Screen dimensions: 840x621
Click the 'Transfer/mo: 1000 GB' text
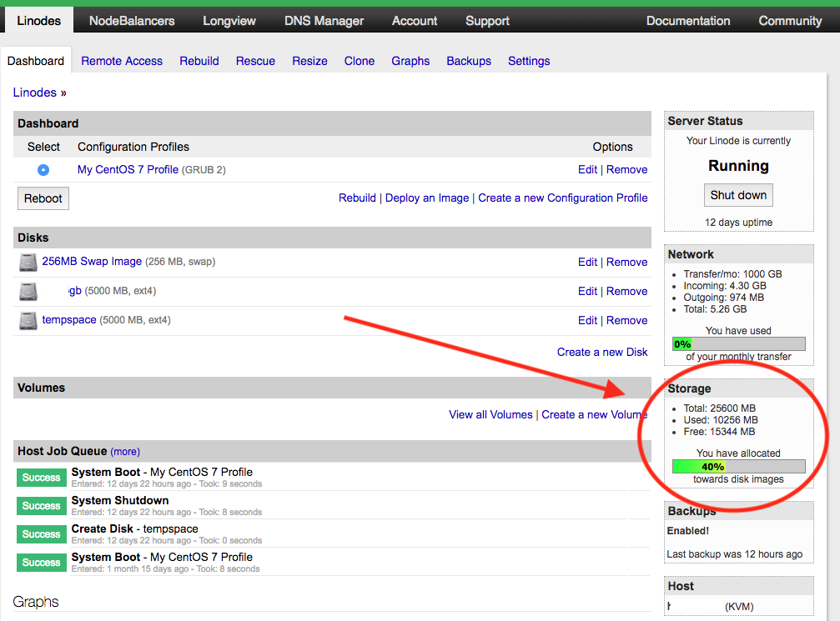point(732,274)
